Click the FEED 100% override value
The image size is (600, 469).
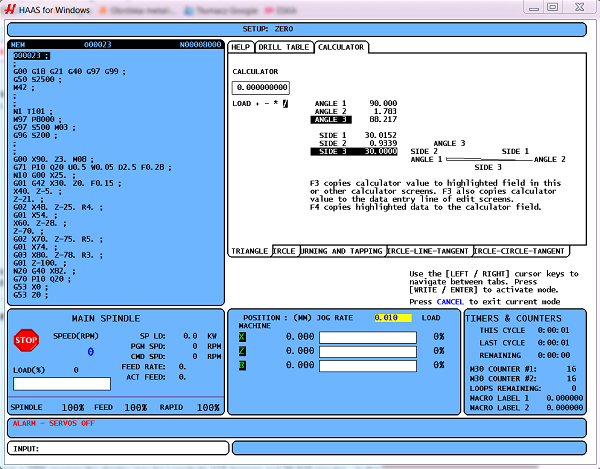(136, 407)
